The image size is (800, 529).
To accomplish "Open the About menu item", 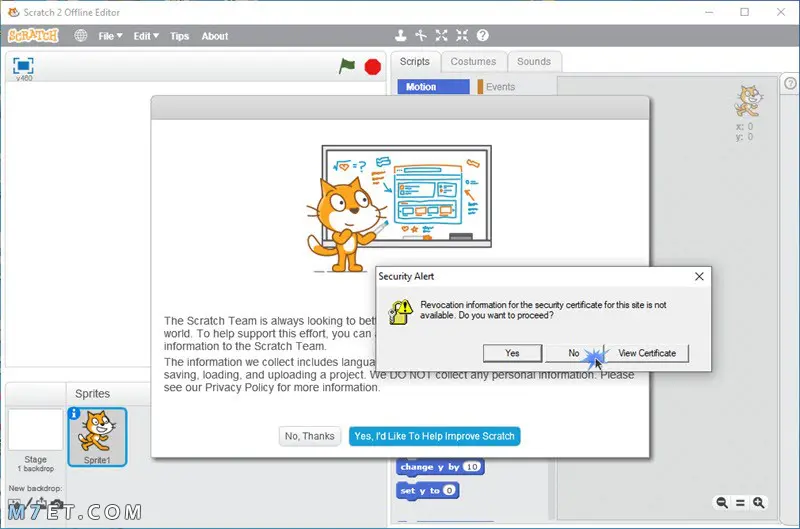I will (215, 36).
